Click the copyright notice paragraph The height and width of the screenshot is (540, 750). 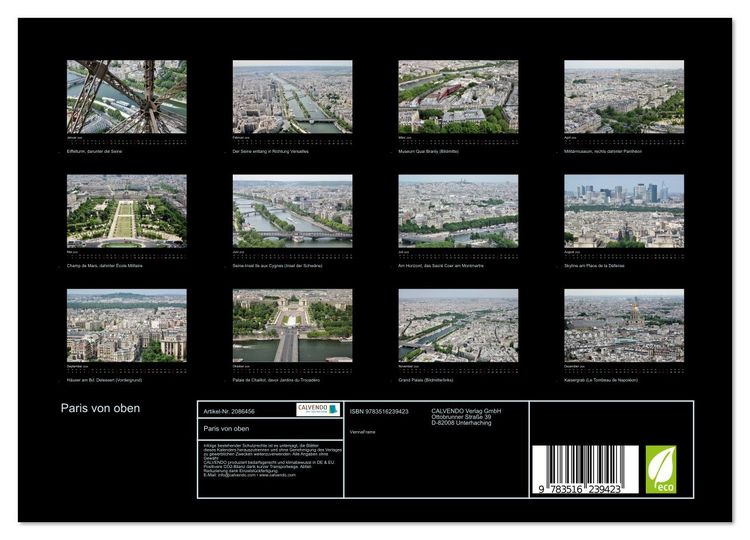[273, 460]
